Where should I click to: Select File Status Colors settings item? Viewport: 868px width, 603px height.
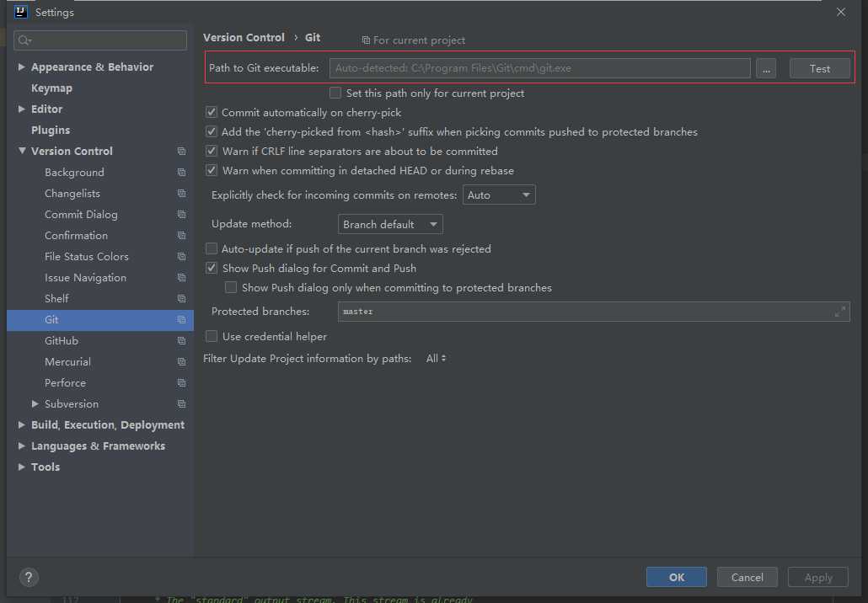point(86,256)
